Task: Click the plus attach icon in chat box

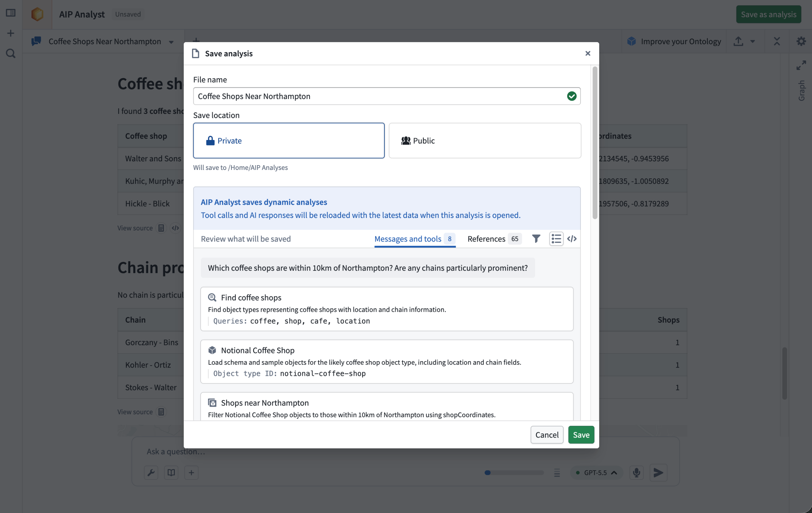Action: tap(191, 473)
